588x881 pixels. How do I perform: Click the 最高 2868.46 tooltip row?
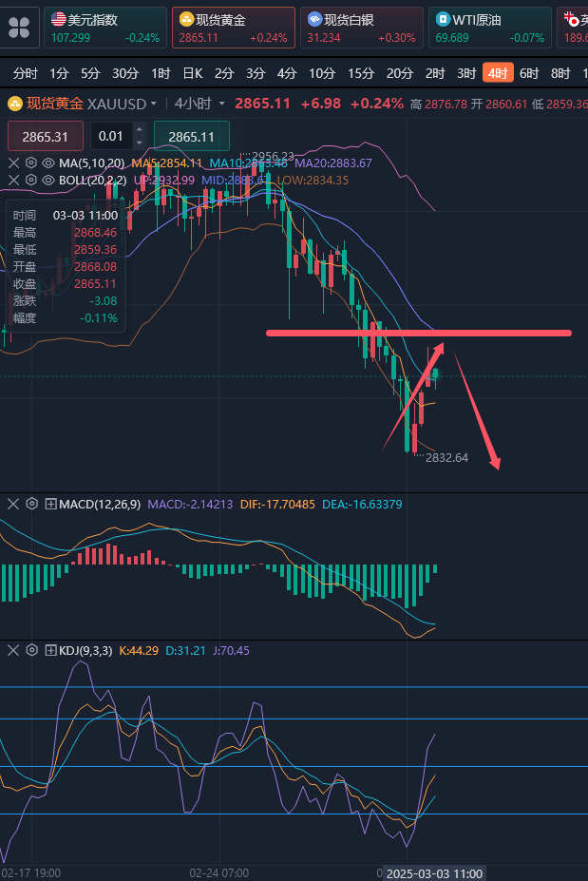coord(66,233)
